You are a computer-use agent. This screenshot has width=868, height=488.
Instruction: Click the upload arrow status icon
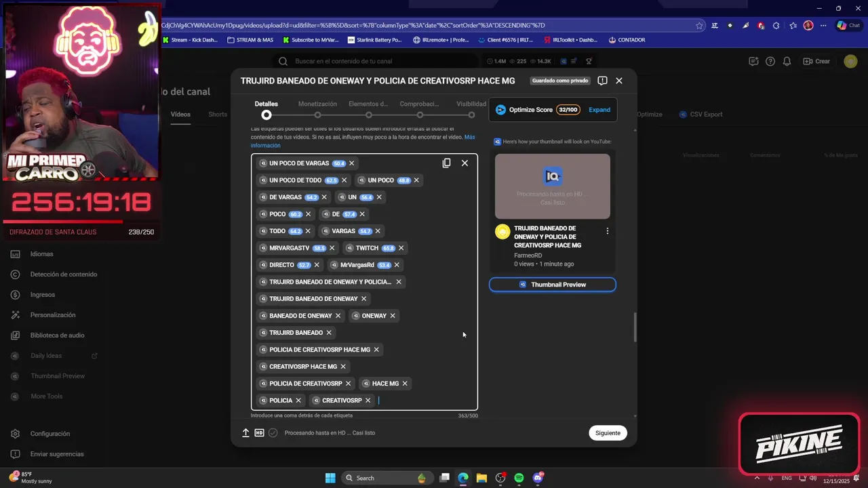pyautogui.click(x=245, y=432)
